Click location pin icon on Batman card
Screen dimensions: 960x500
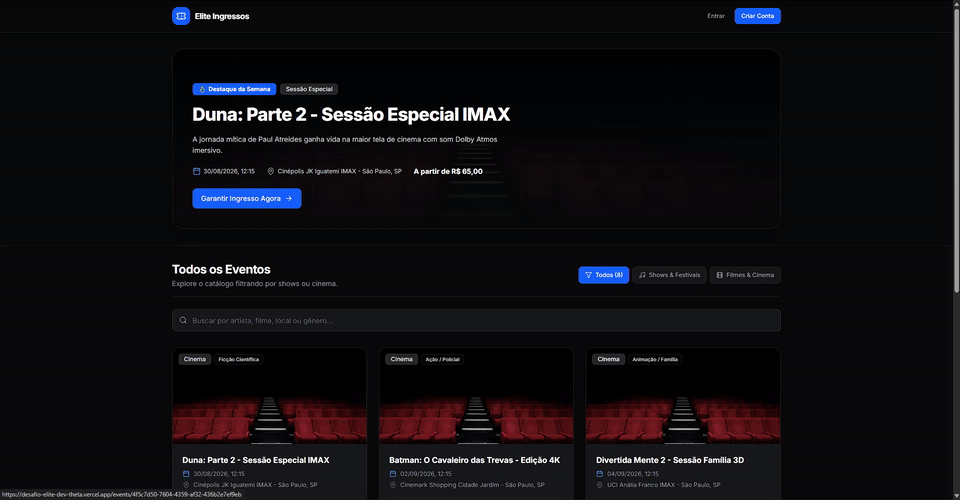click(x=393, y=485)
